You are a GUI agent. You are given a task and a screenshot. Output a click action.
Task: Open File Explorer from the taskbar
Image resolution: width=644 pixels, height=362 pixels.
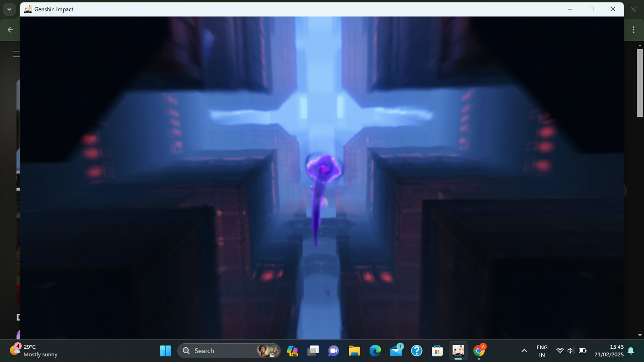pos(354,351)
